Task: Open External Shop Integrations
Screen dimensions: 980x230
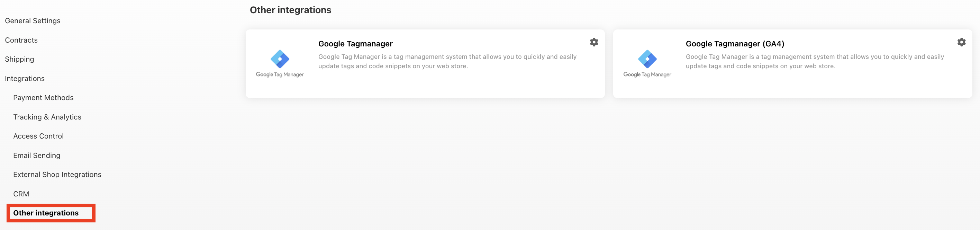Action: click(x=57, y=174)
